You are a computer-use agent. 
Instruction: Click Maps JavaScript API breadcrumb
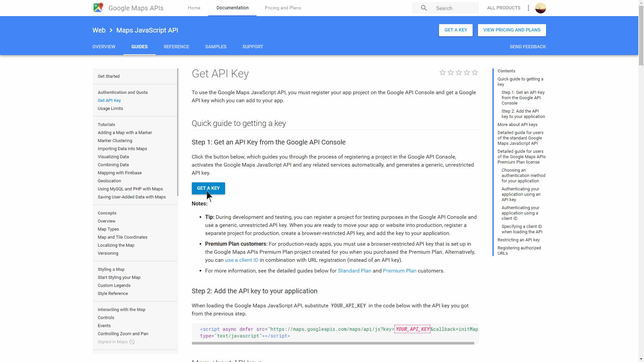pyautogui.click(x=147, y=30)
